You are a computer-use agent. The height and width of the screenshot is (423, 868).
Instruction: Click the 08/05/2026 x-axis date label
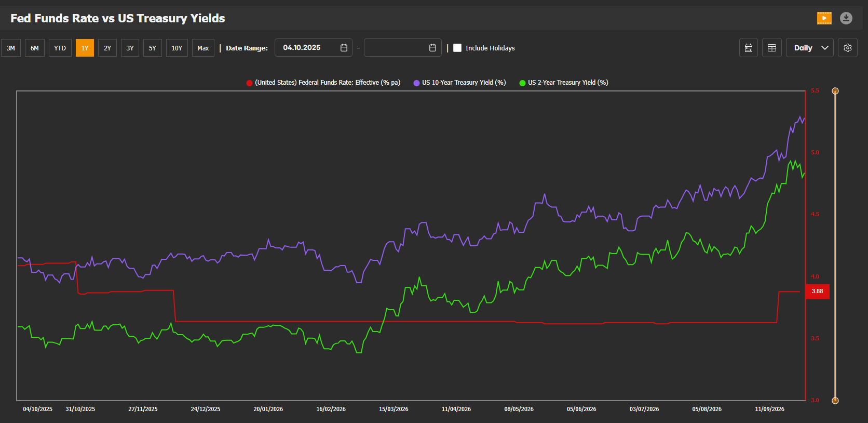(x=519, y=409)
